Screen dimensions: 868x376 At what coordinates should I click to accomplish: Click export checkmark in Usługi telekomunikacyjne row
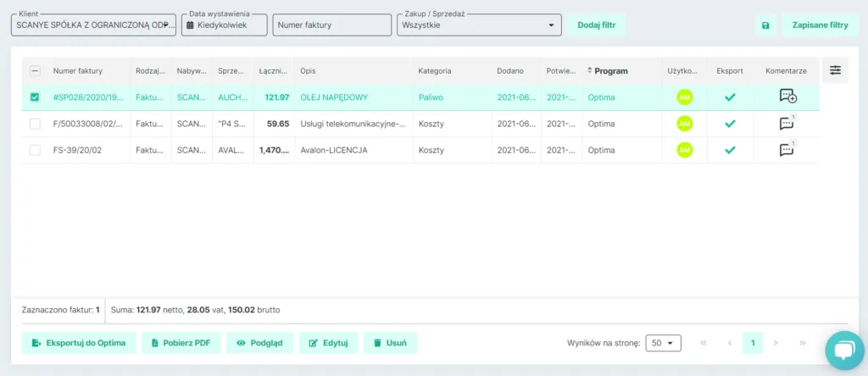[730, 124]
